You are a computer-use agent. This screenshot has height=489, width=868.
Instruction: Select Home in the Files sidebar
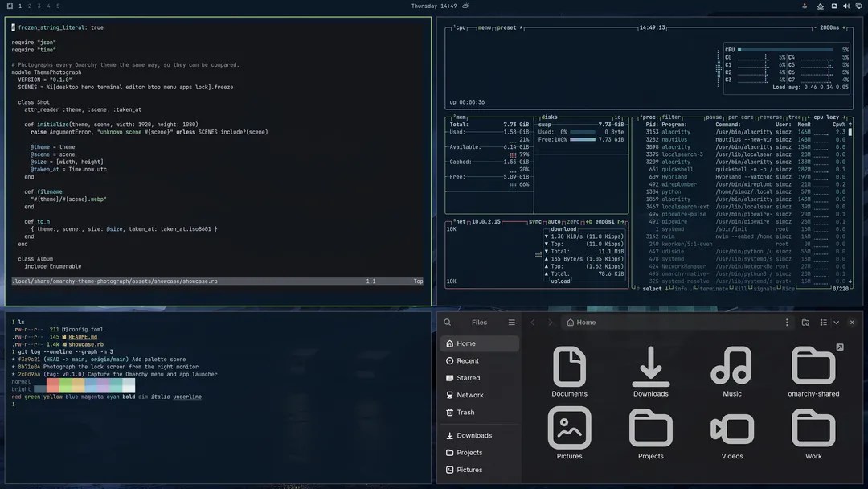tap(479, 343)
